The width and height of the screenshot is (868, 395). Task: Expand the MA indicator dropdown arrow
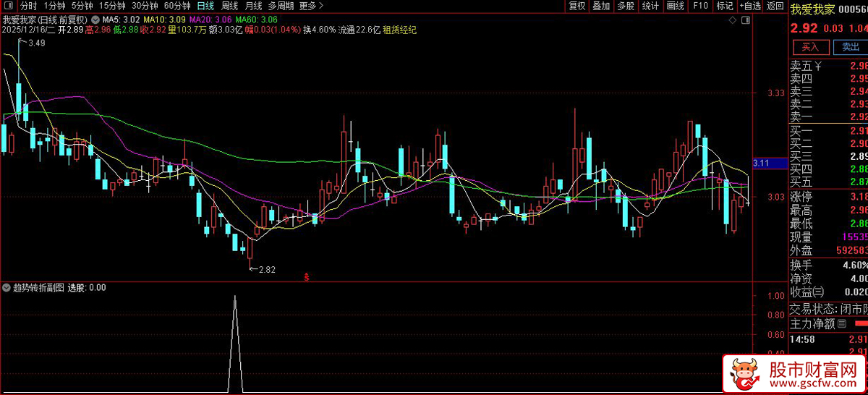[97, 19]
